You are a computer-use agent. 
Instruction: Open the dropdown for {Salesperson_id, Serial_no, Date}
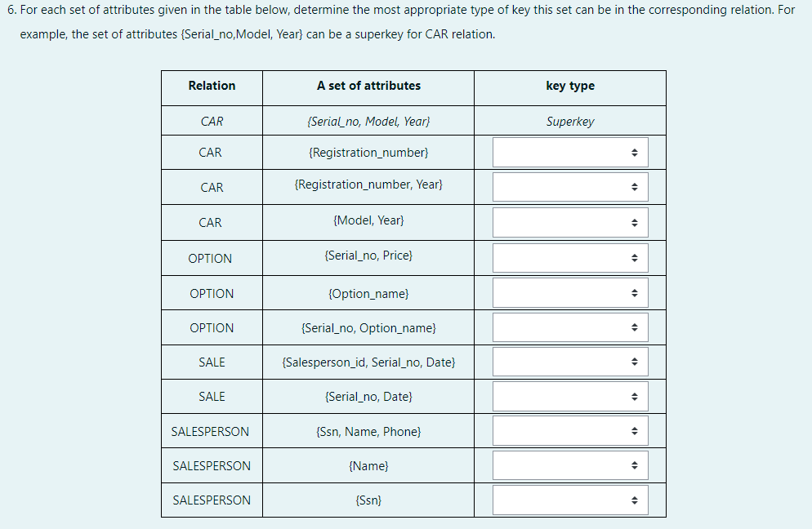[x=569, y=362]
